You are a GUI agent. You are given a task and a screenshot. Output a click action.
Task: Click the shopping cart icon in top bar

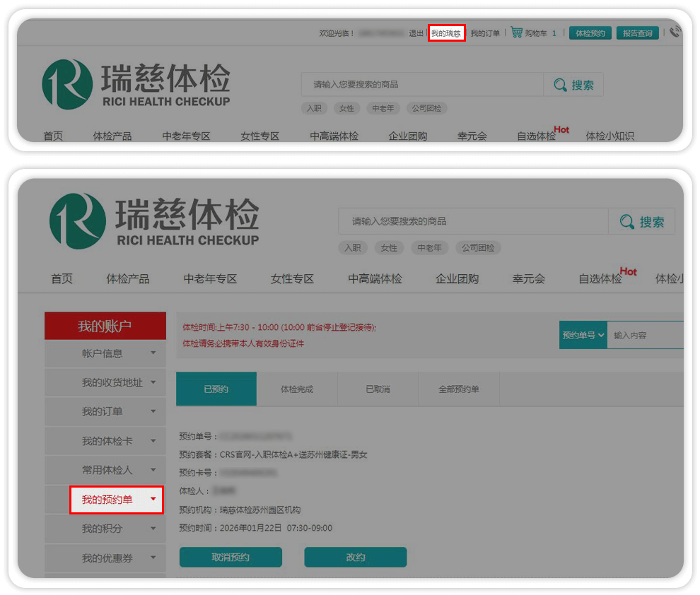tap(517, 33)
